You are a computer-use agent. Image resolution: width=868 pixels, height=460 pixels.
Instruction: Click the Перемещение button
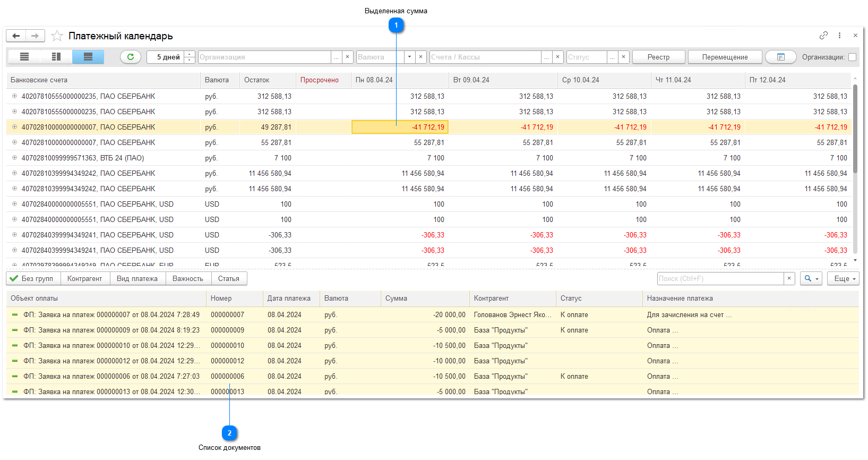coord(725,57)
